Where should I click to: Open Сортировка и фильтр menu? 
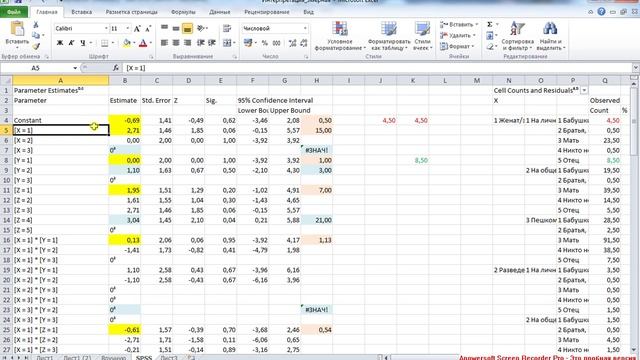517,36
